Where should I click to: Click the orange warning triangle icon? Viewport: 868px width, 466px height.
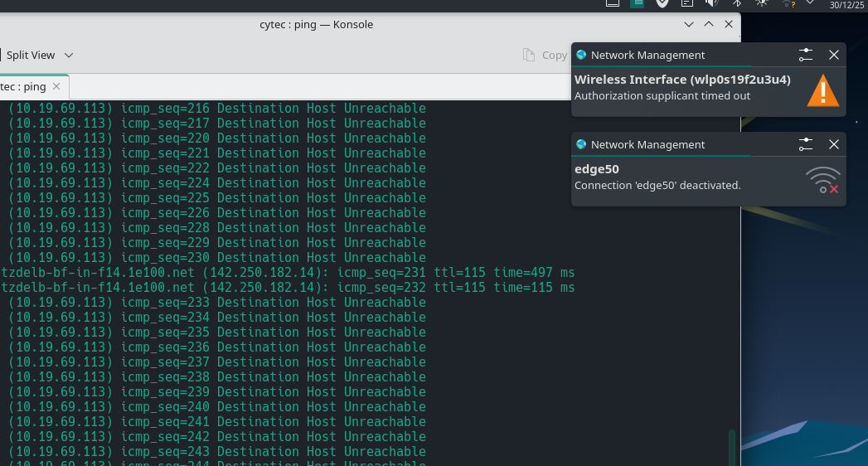(x=822, y=90)
